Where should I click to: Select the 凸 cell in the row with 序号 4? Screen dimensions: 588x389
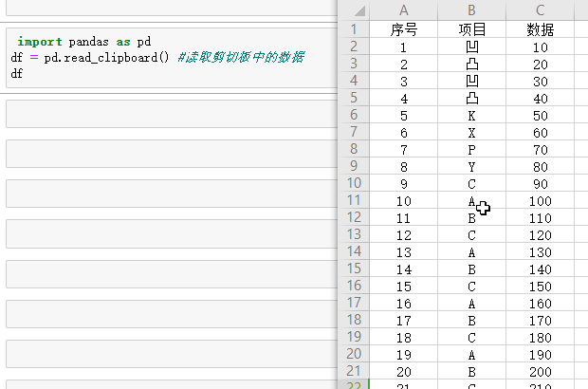471,99
